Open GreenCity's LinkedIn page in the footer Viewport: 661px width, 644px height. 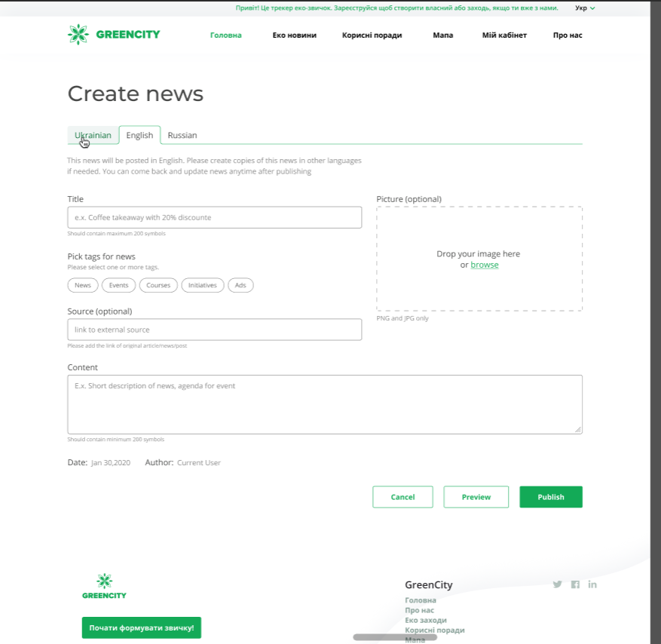pyautogui.click(x=592, y=584)
